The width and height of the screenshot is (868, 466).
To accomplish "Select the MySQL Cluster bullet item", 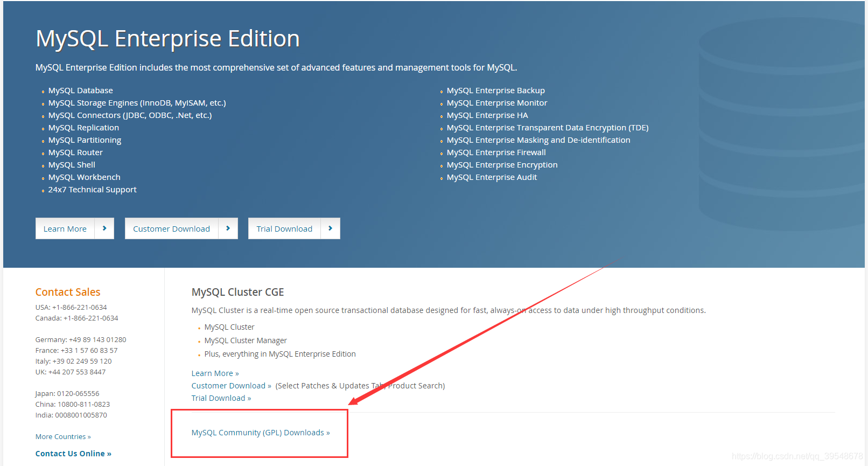I will (x=229, y=327).
